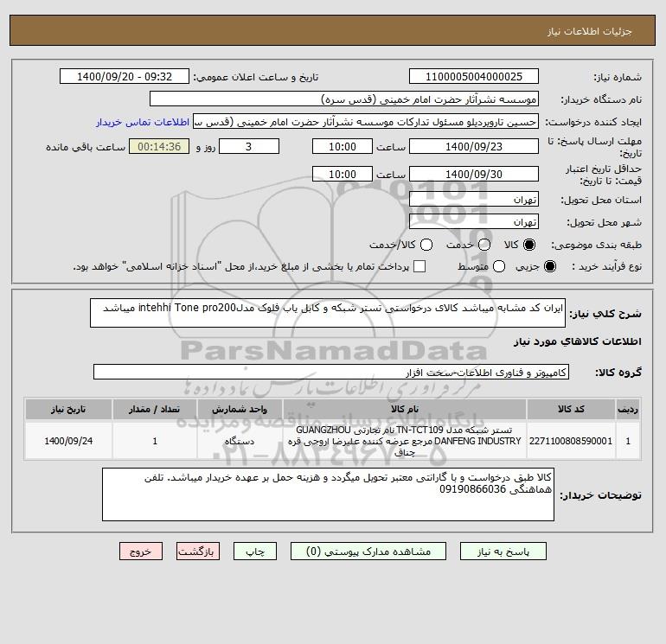Click the خروج exit button
The image size is (666, 644).
[x=141, y=552]
